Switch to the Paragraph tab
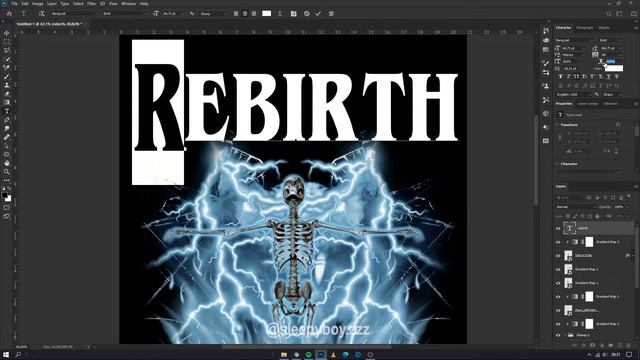This screenshot has width=640, height=360. pos(584,28)
